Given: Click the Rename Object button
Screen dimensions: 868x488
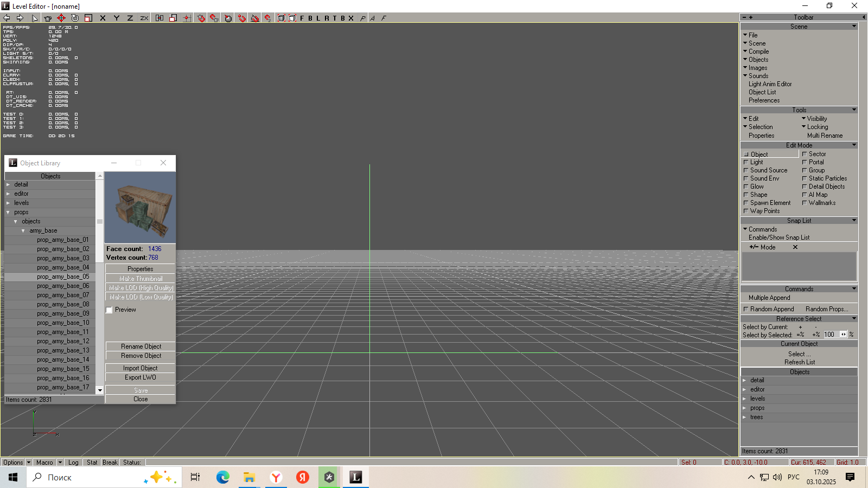Looking at the screenshot, I should pos(141,346).
